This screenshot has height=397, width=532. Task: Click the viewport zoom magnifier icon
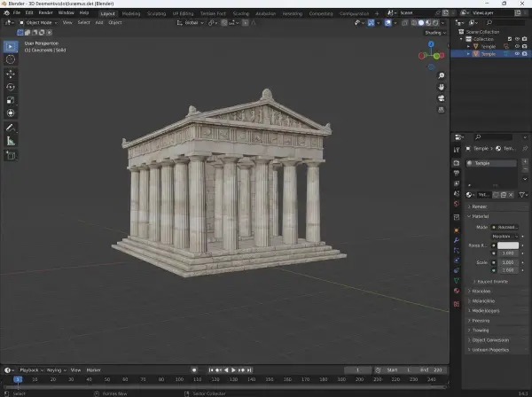(441, 75)
